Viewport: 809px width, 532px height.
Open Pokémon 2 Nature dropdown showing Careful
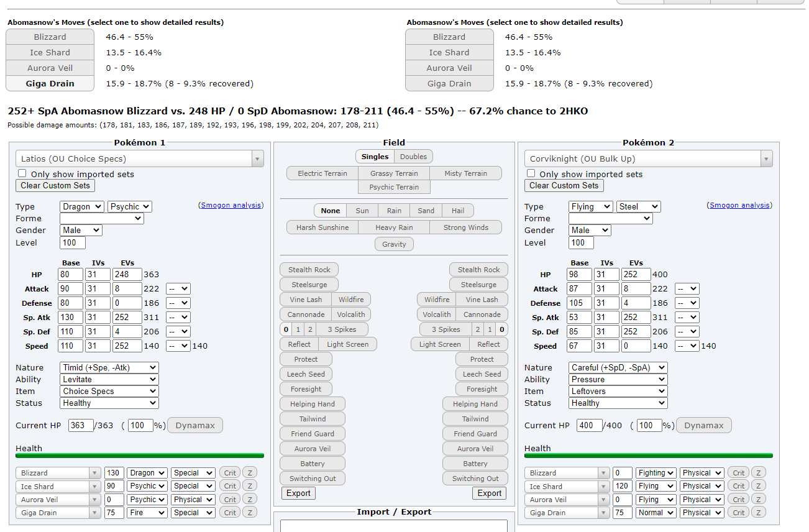click(x=618, y=367)
